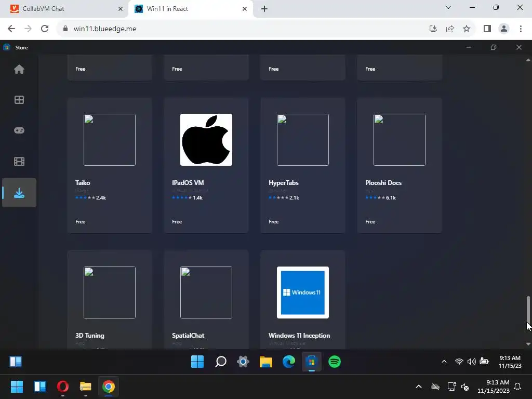
Task: Click the Taiko 2.4k star rating
Action: [90, 197]
